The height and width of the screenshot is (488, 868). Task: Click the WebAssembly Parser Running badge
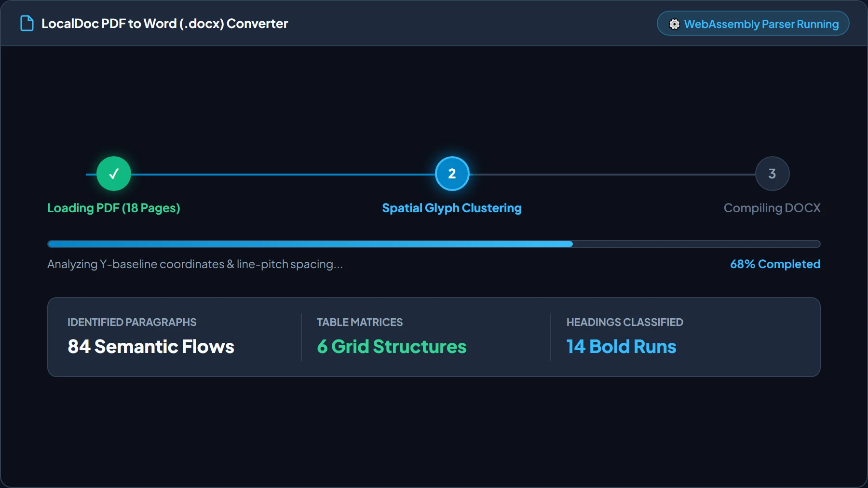(753, 24)
